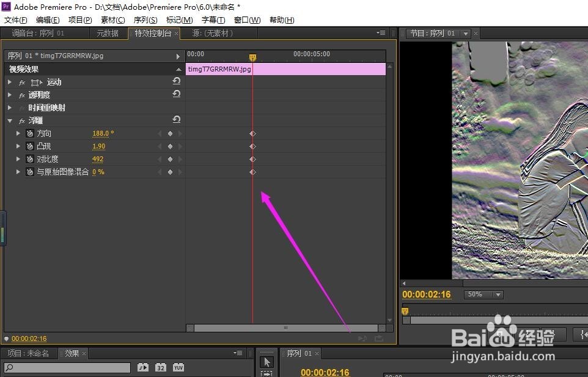
Task: Open the 帮助(H) menu
Action: point(282,20)
